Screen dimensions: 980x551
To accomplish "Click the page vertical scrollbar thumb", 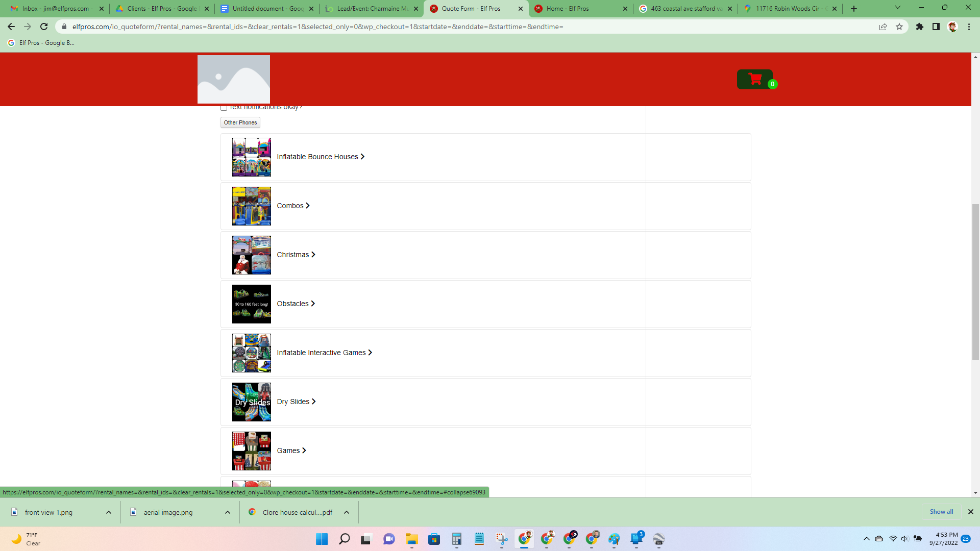I will pos(975,282).
